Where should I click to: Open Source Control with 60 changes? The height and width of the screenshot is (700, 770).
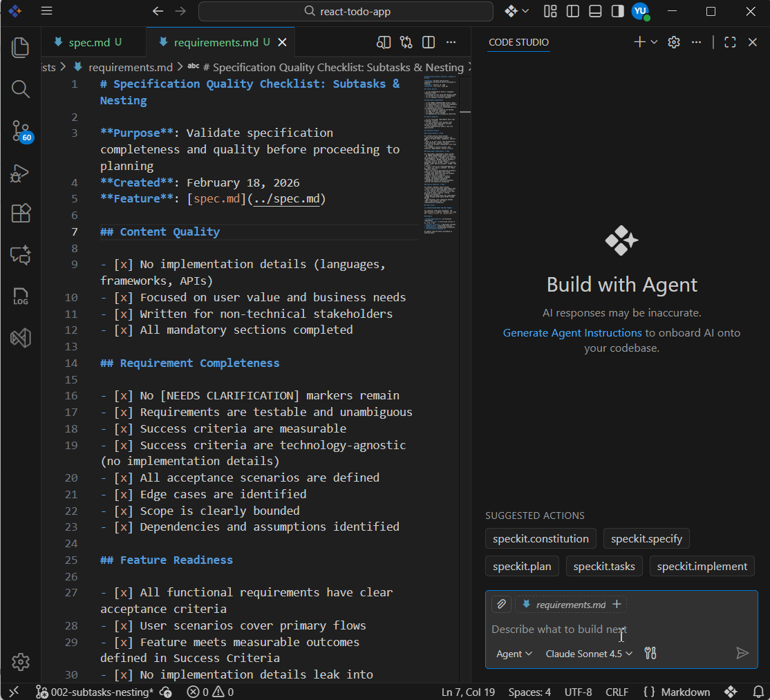click(21, 131)
